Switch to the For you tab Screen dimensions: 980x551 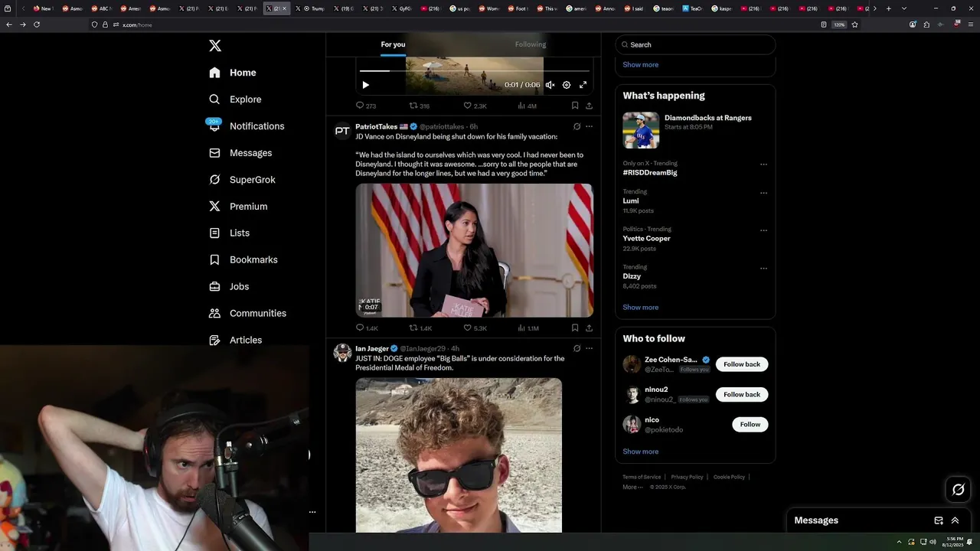(x=393, y=44)
